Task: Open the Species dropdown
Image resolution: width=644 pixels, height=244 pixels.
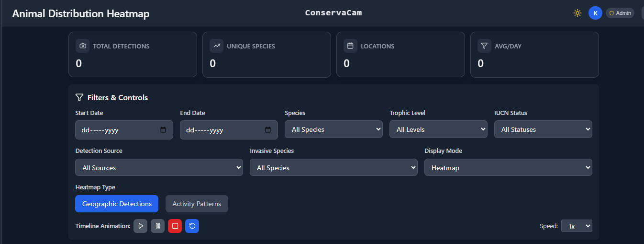Action: tap(333, 129)
